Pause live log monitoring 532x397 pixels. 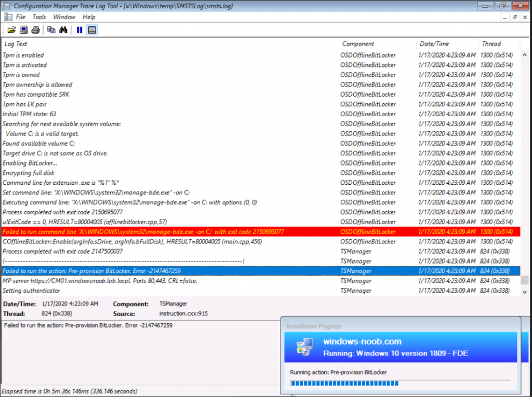(x=79, y=30)
